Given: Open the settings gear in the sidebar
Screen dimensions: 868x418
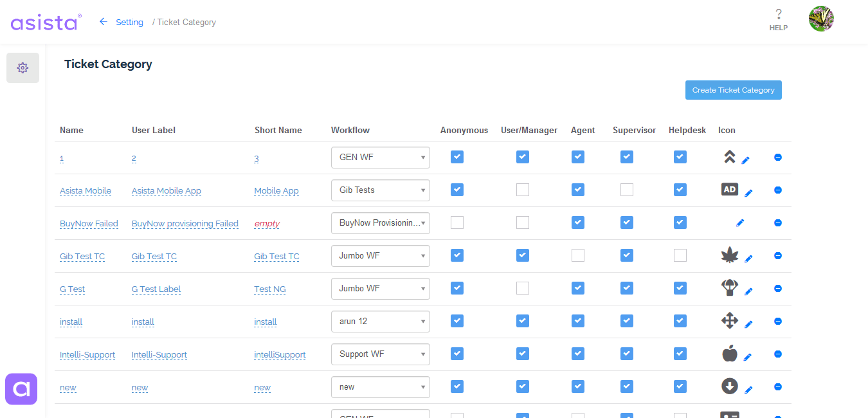Looking at the screenshot, I should 23,68.
